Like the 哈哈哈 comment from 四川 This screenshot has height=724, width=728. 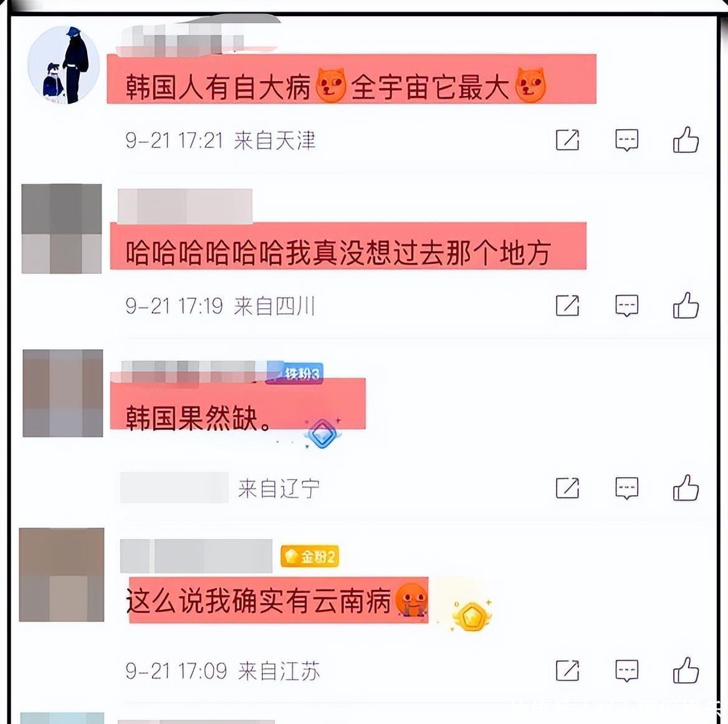(686, 305)
